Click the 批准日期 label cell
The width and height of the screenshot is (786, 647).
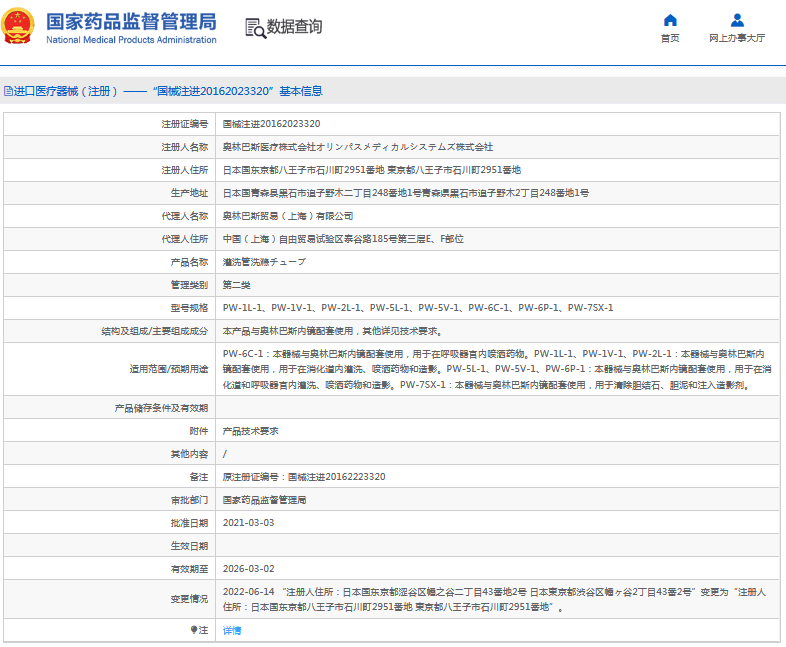click(109, 523)
